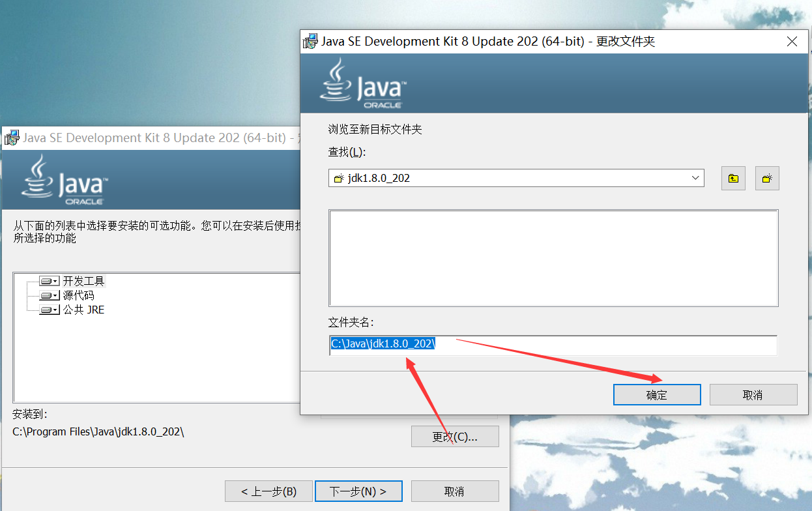
Task: Click 取消 in the Change Folder dialog
Action: point(753,395)
